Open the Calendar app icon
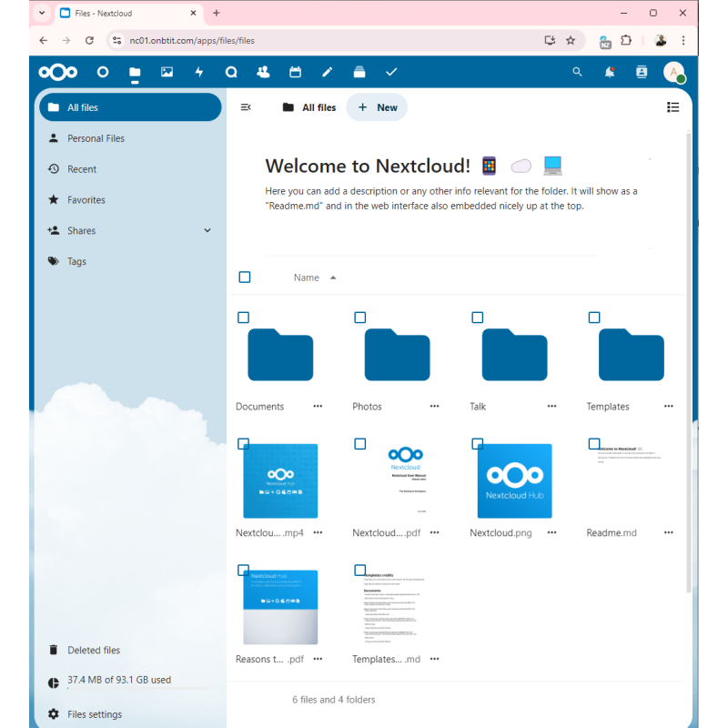This screenshot has width=728, height=728. pyautogui.click(x=295, y=72)
